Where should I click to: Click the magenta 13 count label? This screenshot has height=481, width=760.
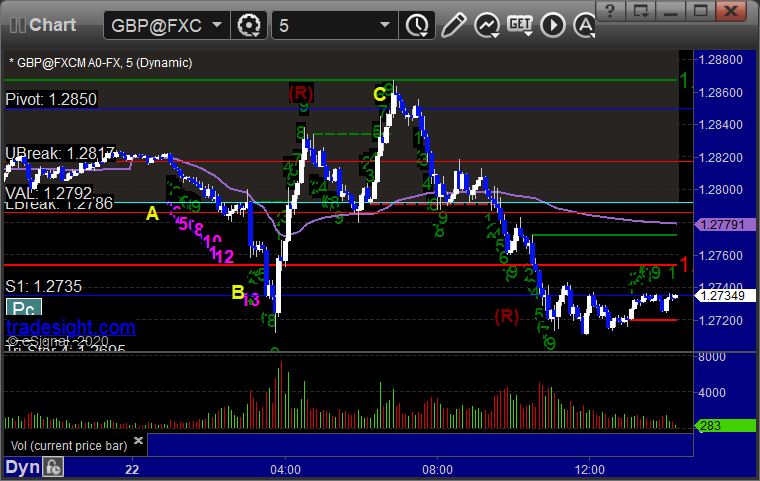pos(252,300)
